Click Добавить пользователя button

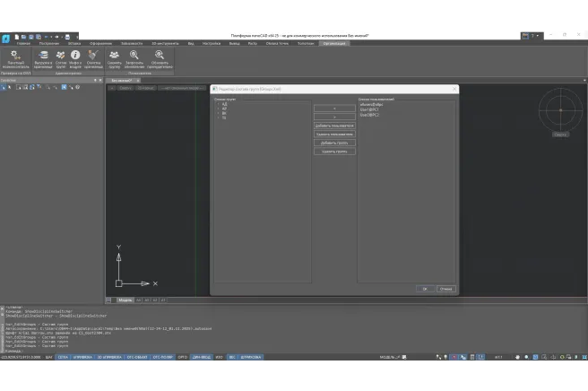333,126
